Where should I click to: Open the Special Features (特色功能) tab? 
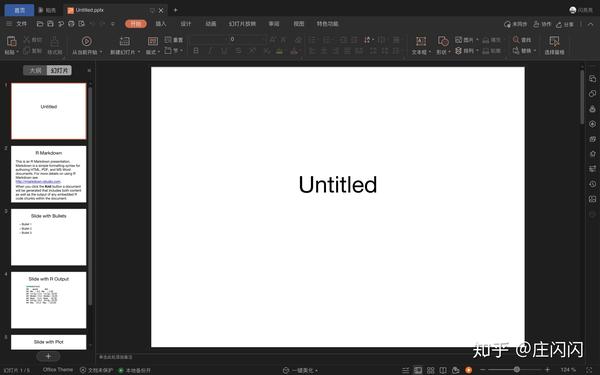point(328,24)
